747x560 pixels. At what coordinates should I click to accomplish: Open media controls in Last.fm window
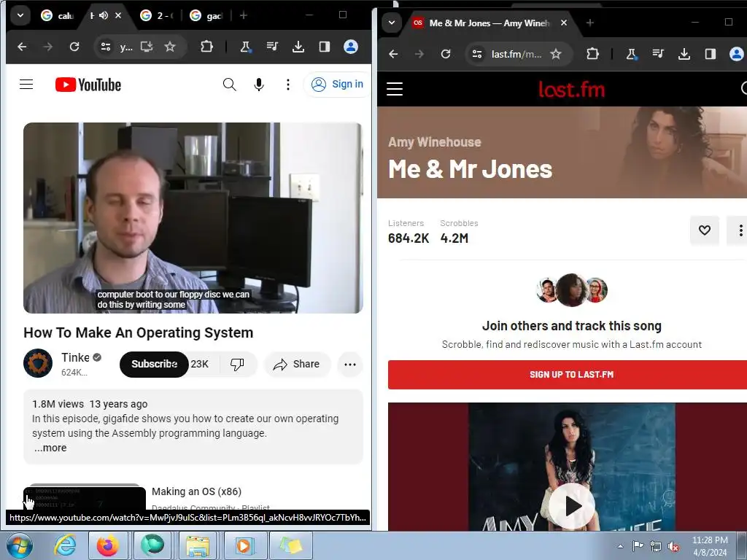(658, 54)
